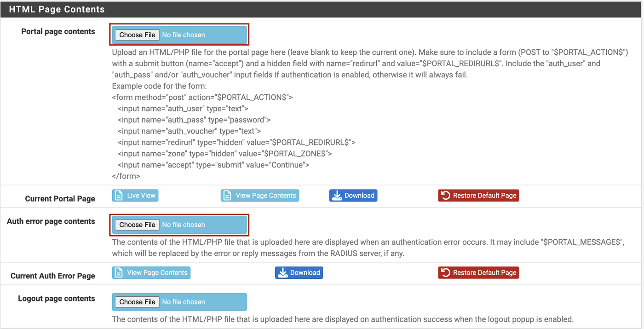Click document icon in Current Auth Error Page row
Image resolution: width=644 pixels, height=329 pixels.
119,273
